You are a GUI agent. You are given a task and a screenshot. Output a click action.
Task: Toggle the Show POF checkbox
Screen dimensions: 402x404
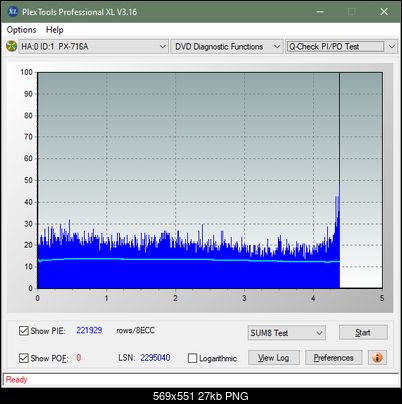[x=24, y=358]
